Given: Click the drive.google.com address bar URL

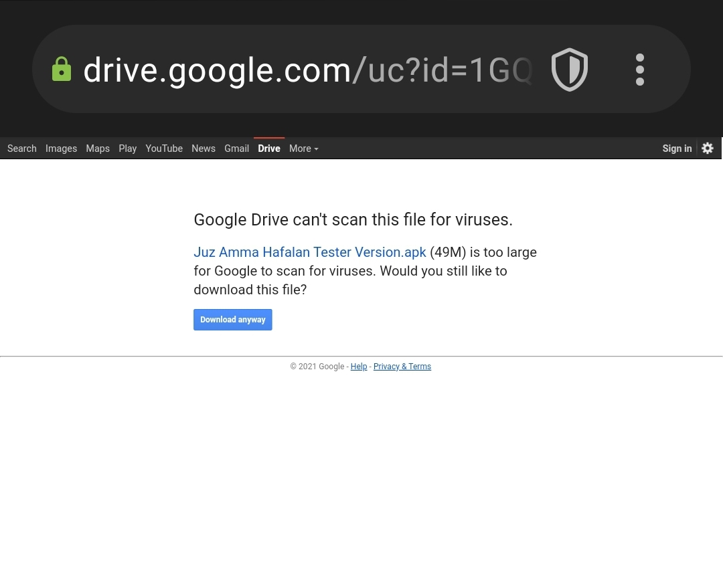Looking at the screenshot, I should [307, 70].
